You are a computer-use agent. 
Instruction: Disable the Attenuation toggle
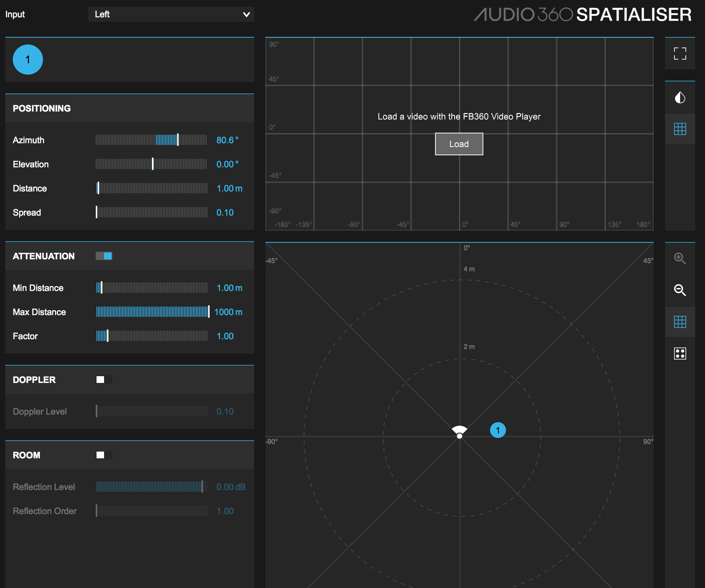[104, 256]
